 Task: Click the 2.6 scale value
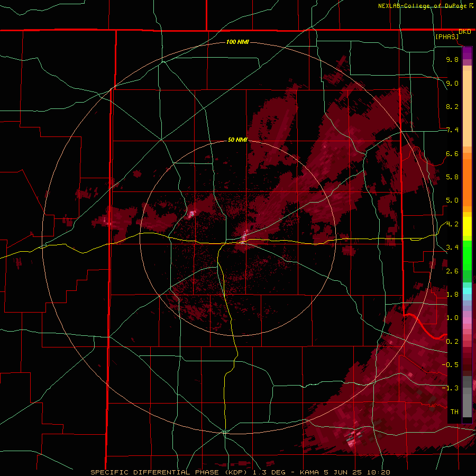[x=452, y=271]
